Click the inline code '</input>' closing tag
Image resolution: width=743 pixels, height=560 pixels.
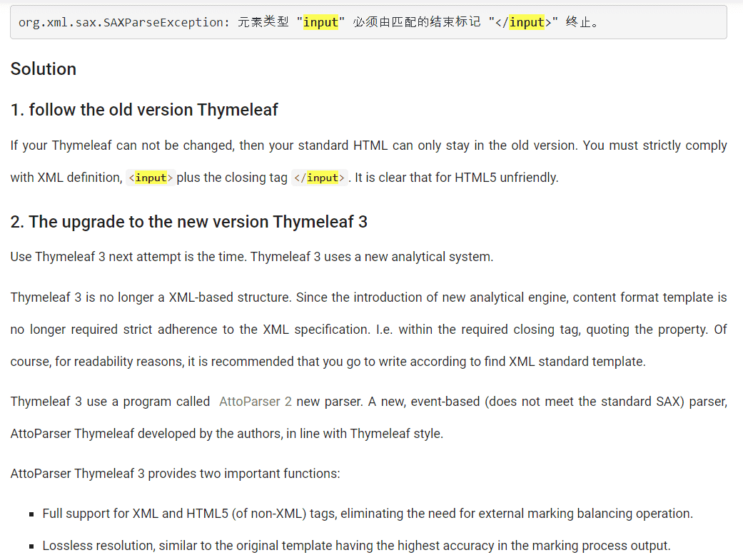[319, 178]
